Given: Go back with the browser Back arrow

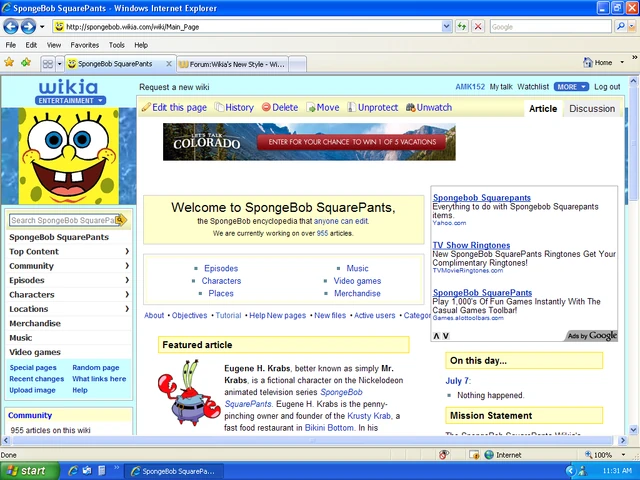Looking at the screenshot, I should pos(11,27).
